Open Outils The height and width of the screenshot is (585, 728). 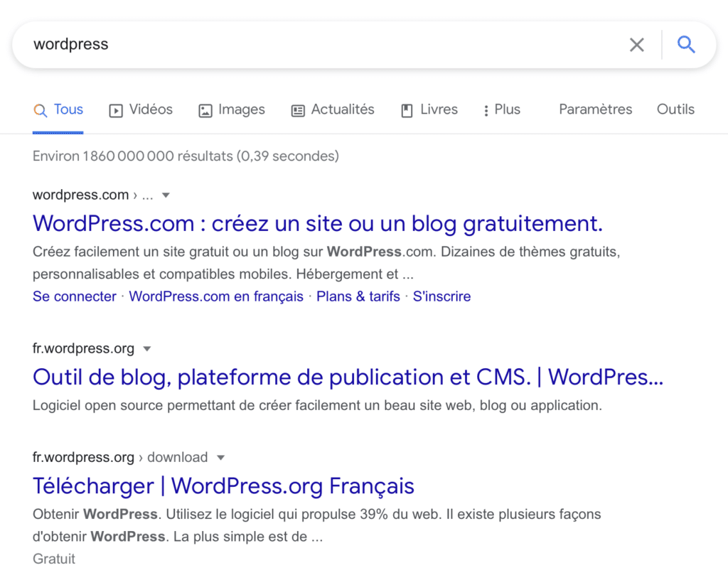pos(675,109)
